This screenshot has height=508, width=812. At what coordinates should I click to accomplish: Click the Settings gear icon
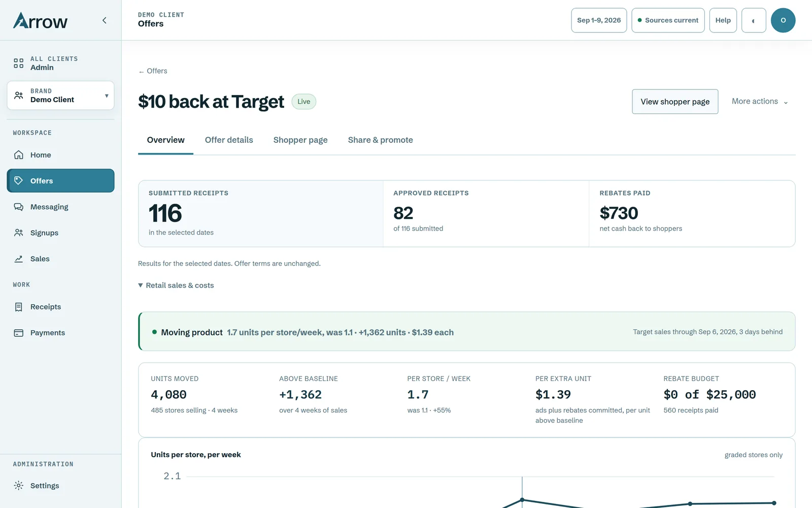pyautogui.click(x=19, y=486)
